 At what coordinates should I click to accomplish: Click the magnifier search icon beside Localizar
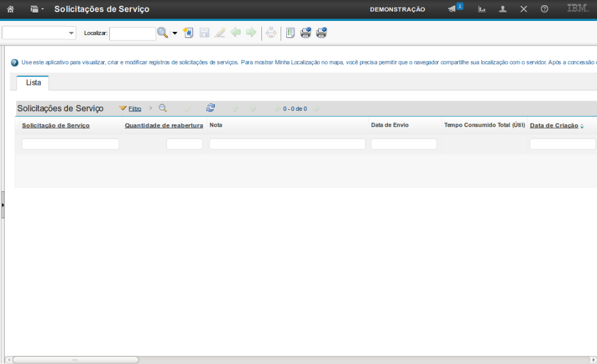click(163, 33)
